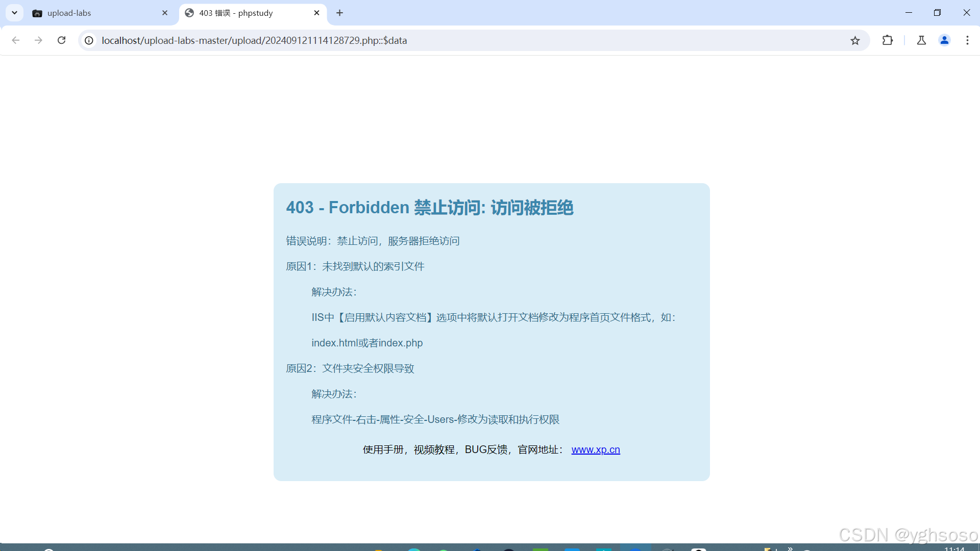Close the upload-labs tab

coord(165,13)
